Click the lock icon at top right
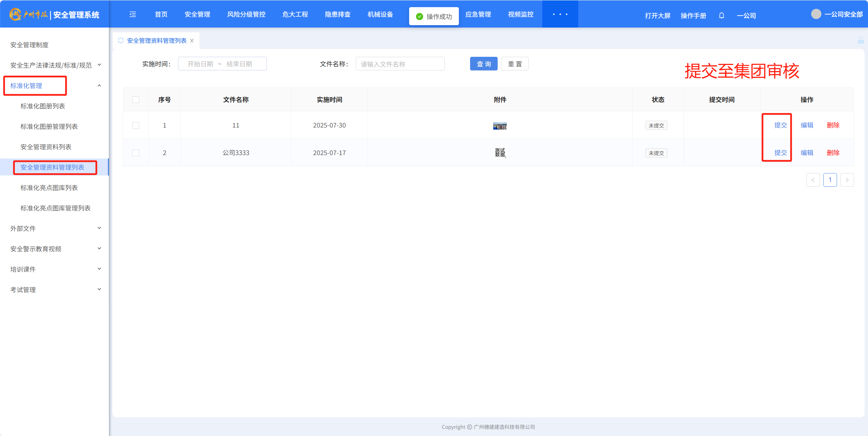Viewport: 868px width, 436px height. click(x=861, y=40)
